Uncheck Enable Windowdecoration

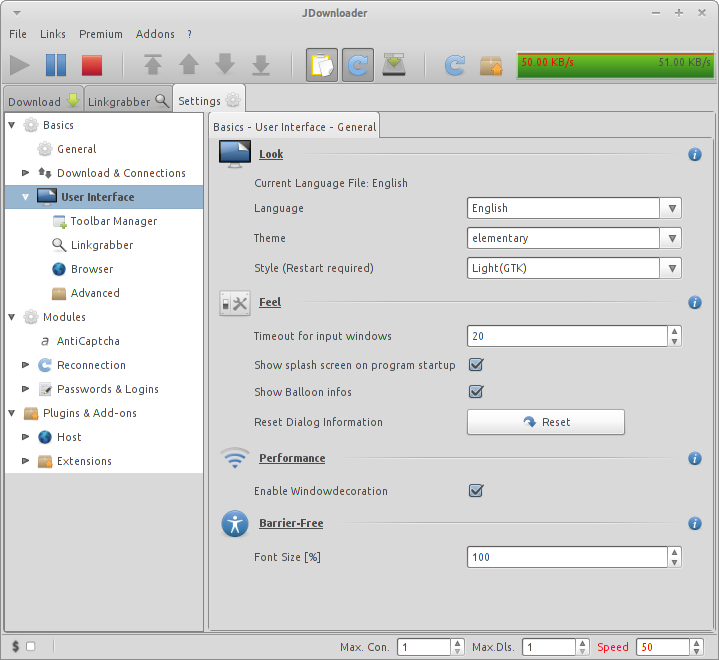click(x=476, y=491)
